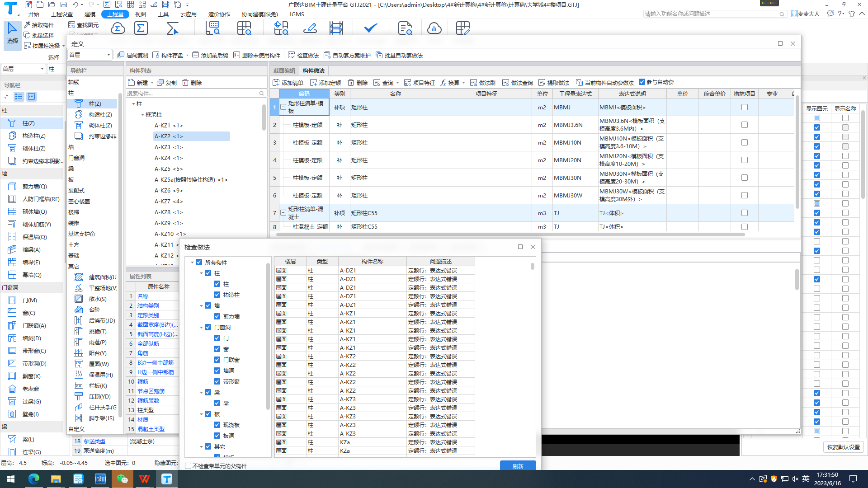Click the 结构类别 property link
This screenshot has width=868, height=488.
point(148,306)
